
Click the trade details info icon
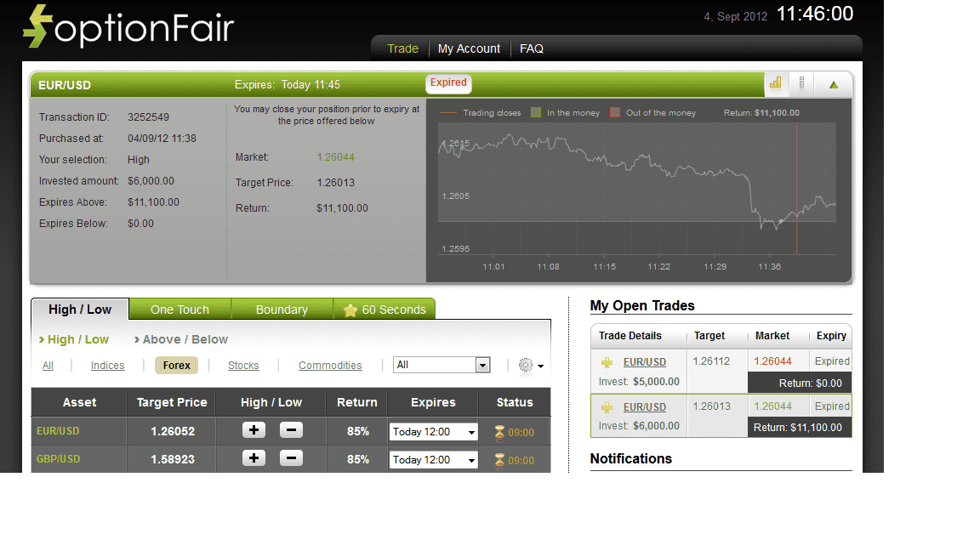coord(801,83)
